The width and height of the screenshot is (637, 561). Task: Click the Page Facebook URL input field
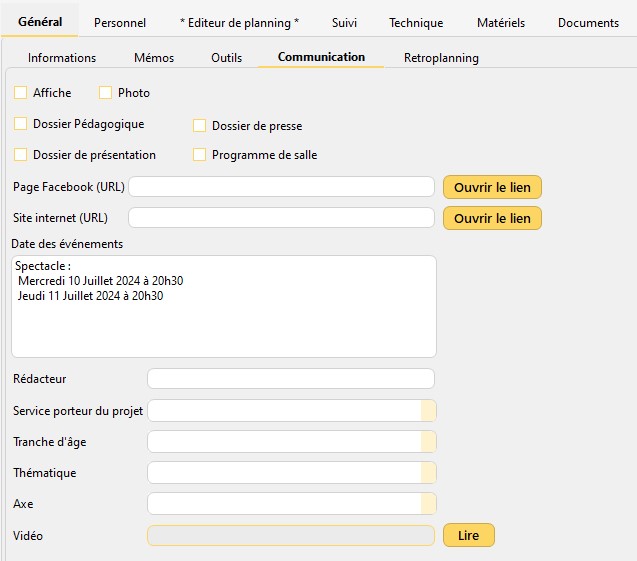coord(281,187)
